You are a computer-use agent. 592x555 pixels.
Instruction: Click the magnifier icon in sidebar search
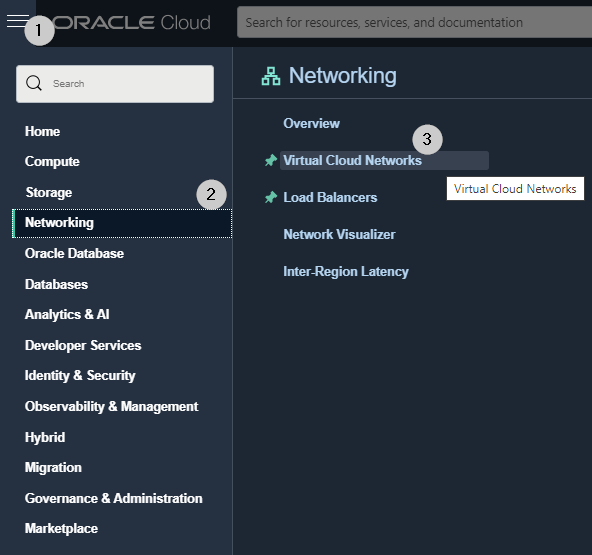click(34, 83)
